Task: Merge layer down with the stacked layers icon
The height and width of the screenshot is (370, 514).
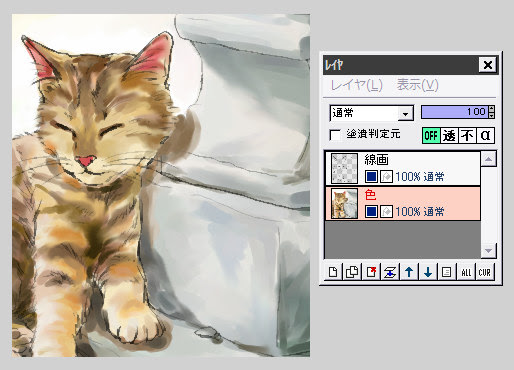Action: [x=390, y=272]
